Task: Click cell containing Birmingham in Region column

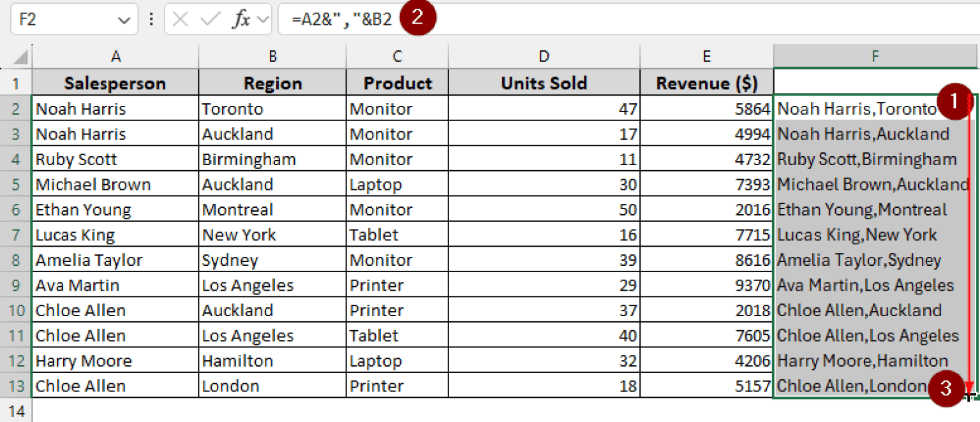Action: pos(272,159)
